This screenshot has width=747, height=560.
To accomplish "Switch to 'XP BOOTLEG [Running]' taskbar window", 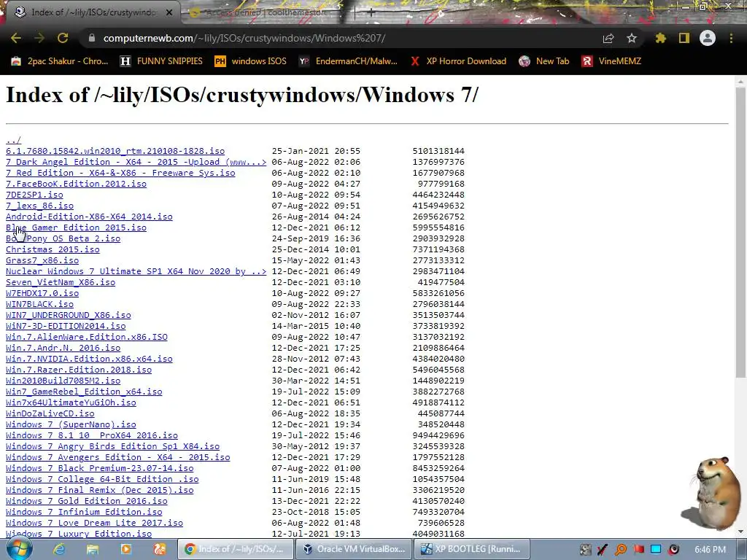I will click(471, 549).
